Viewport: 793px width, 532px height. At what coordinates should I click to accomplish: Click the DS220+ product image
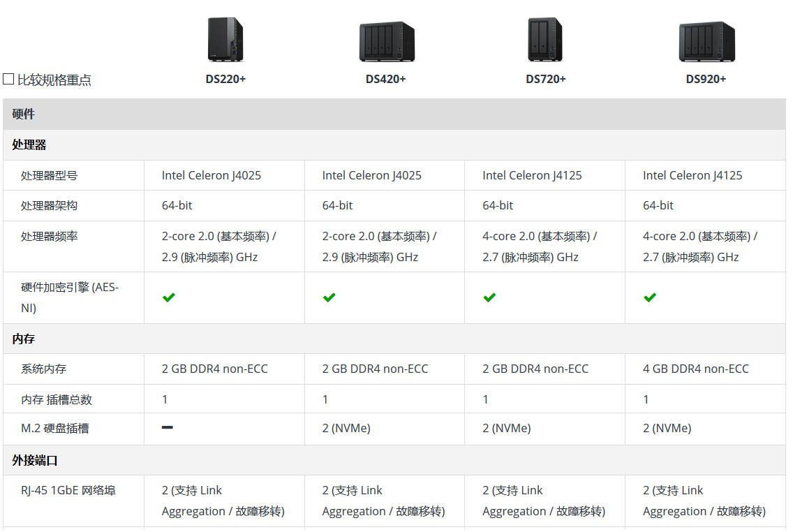(225, 40)
